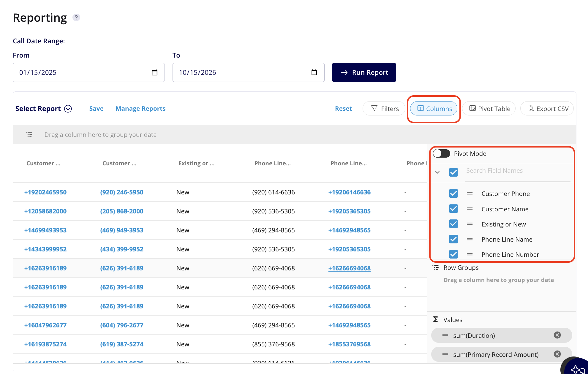Screen dimensions: 588x374
Task: Click first Customer ... column header
Action: pyautogui.click(x=43, y=163)
